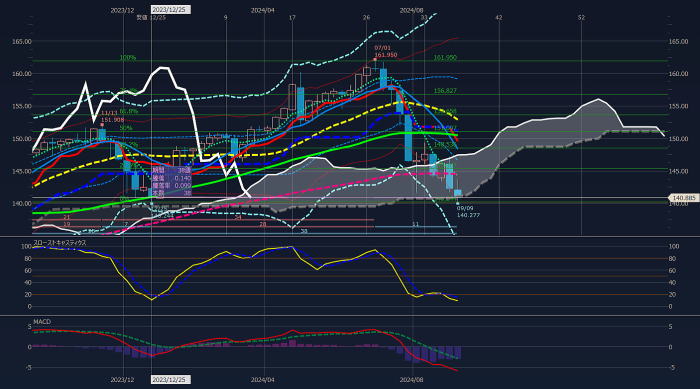Viewport: 700px width, 389px height.
Task: Click the green 161.950 Fibonacci price label
Action: click(445, 58)
